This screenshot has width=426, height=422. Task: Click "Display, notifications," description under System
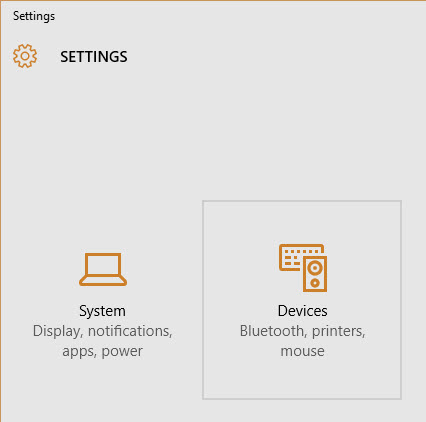pos(103,332)
